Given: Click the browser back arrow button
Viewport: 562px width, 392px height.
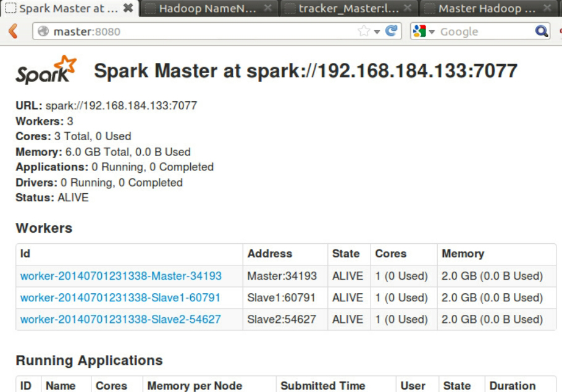Looking at the screenshot, I should point(13,31).
